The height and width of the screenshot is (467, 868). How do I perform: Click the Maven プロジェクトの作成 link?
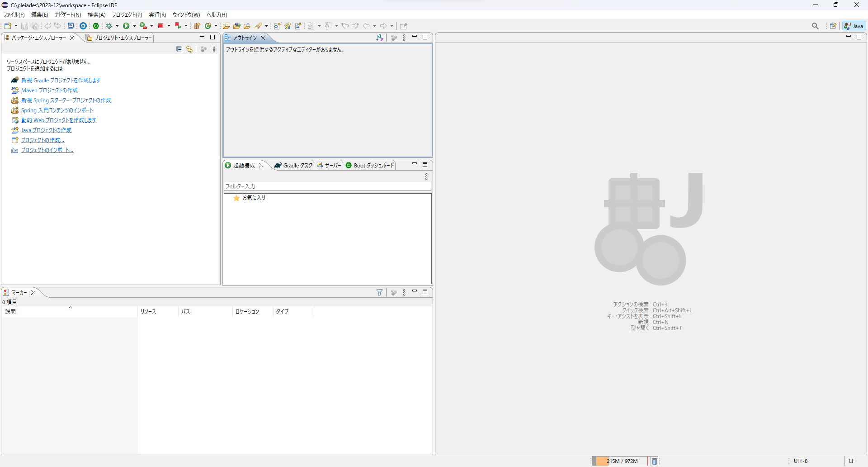(x=49, y=91)
